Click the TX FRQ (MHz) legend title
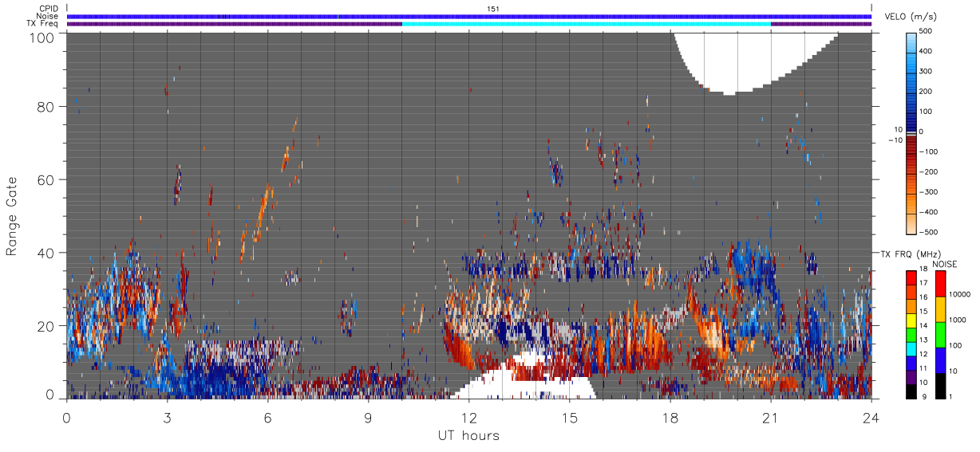The height and width of the screenshot is (452, 980). [911, 254]
